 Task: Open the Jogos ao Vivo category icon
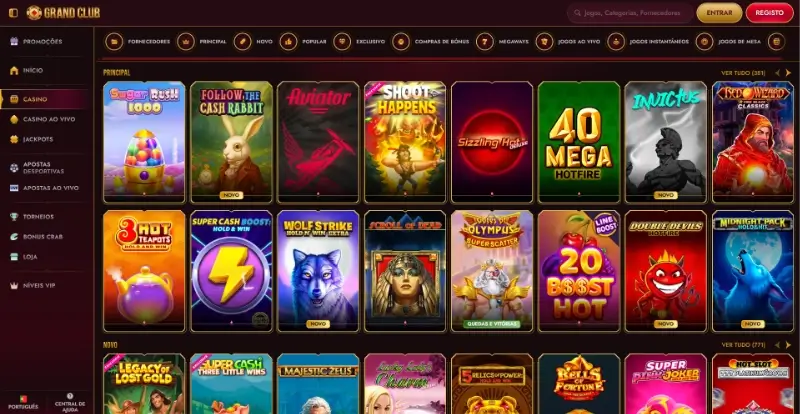point(544,41)
